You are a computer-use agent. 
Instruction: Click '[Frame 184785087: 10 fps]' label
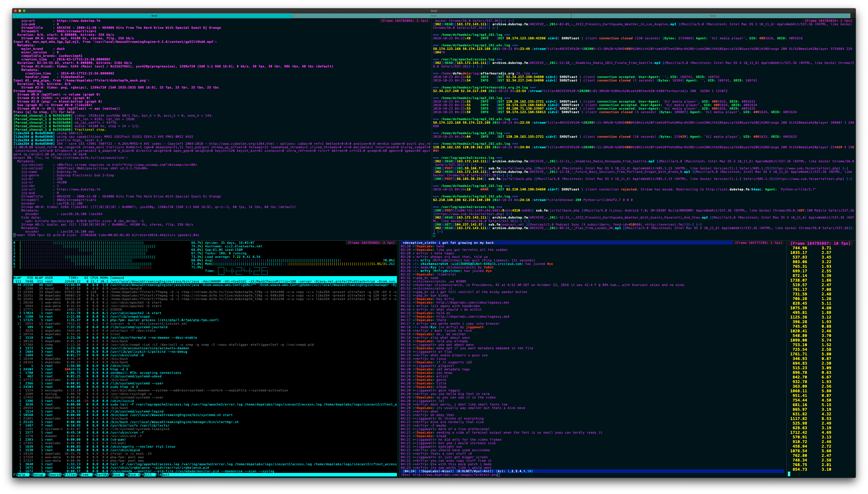tap(820, 243)
